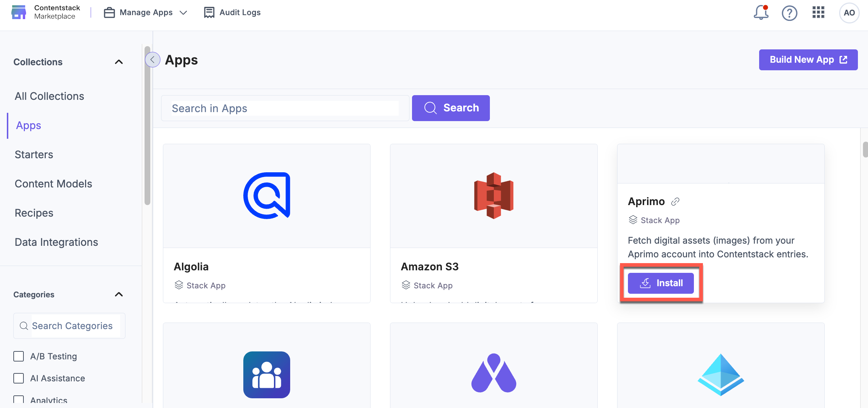Go to Recipes collection
This screenshot has width=868, height=408.
(34, 213)
